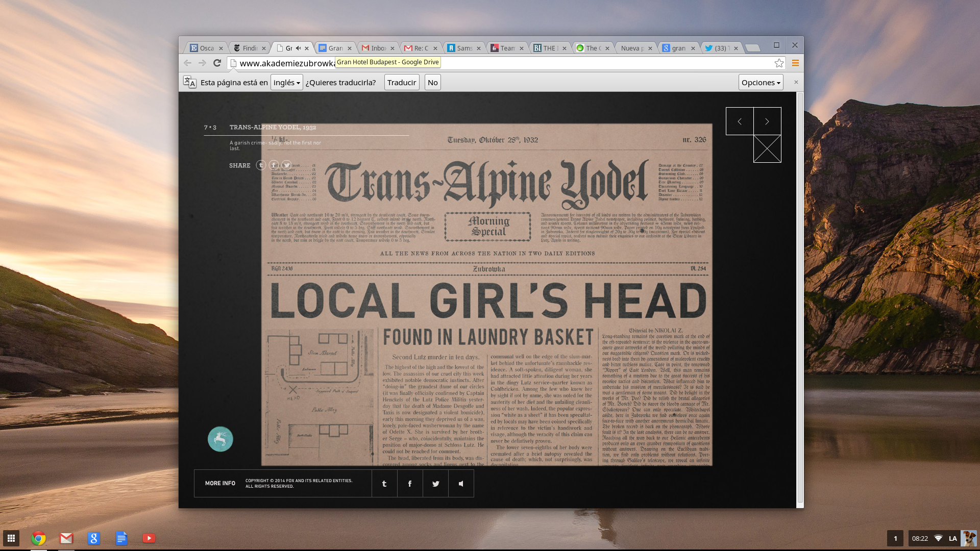Reload the current page
Viewport: 980px width, 551px height.
point(217,63)
